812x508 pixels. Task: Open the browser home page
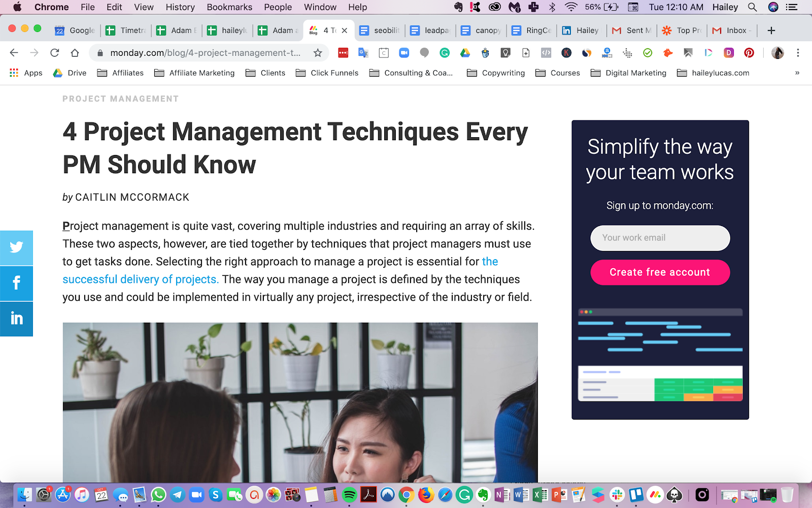(75, 53)
